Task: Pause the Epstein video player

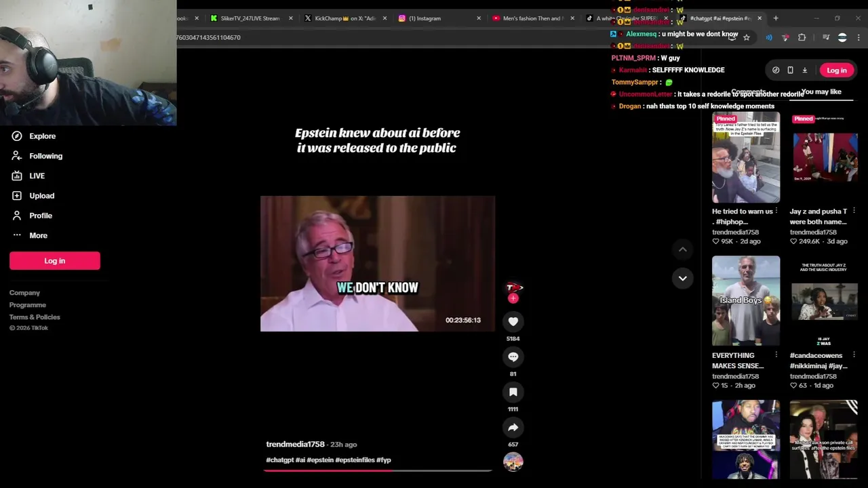Action: tap(378, 264)
